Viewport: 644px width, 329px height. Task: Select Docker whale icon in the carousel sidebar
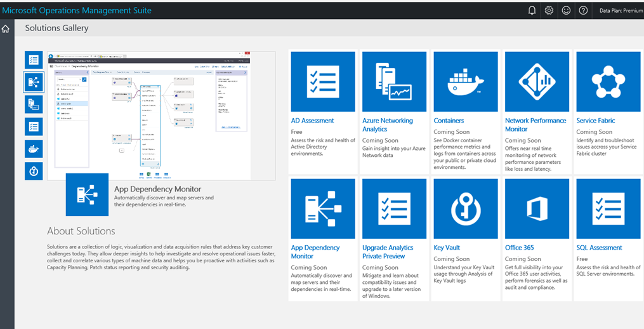pos(34,149)
